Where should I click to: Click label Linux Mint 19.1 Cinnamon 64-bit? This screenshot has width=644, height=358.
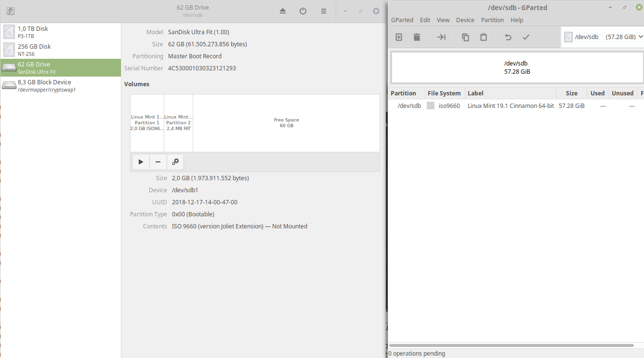tap(511, 106)
